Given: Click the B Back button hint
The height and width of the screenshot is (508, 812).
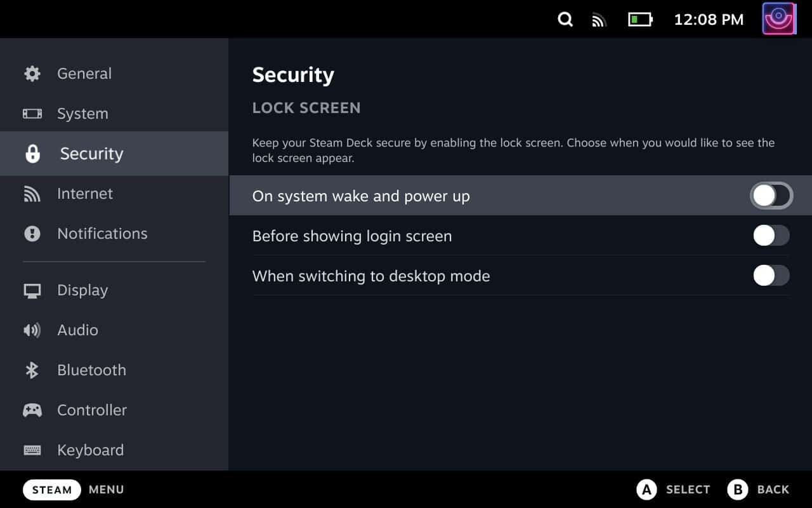Looking at the screenshot, I should (x=759, y=490).
